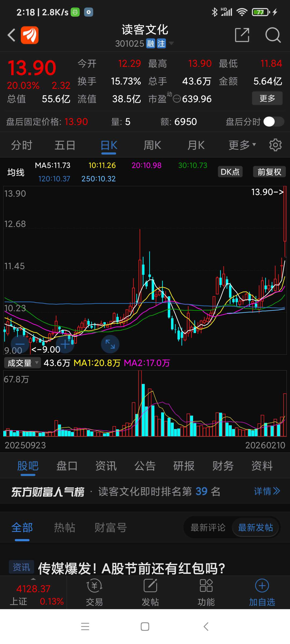Open the 资料 tab
The image size is (290, 644).
click(262, 466)
